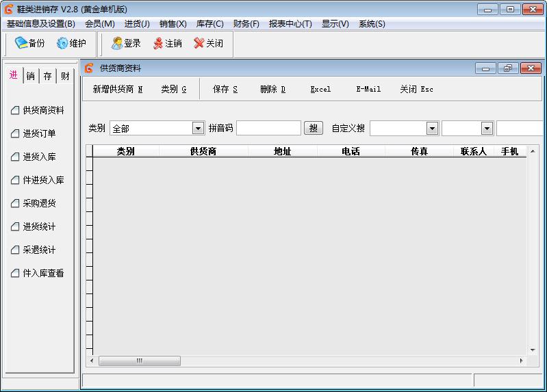Open 供货商资料 in the left sidebar
This screenshot has width=547, height=392.
tap(38, 110)
